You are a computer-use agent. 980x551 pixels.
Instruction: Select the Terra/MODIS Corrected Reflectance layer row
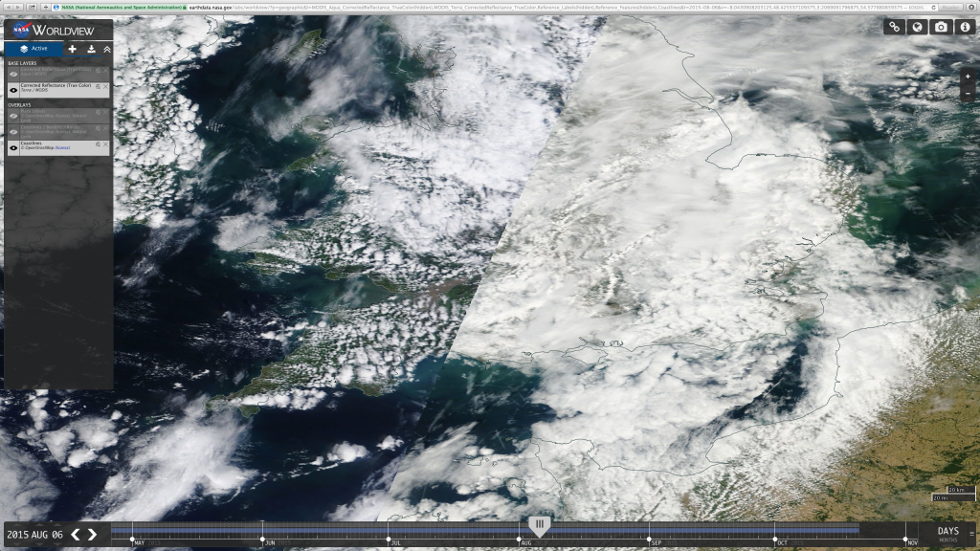point(58,90)
